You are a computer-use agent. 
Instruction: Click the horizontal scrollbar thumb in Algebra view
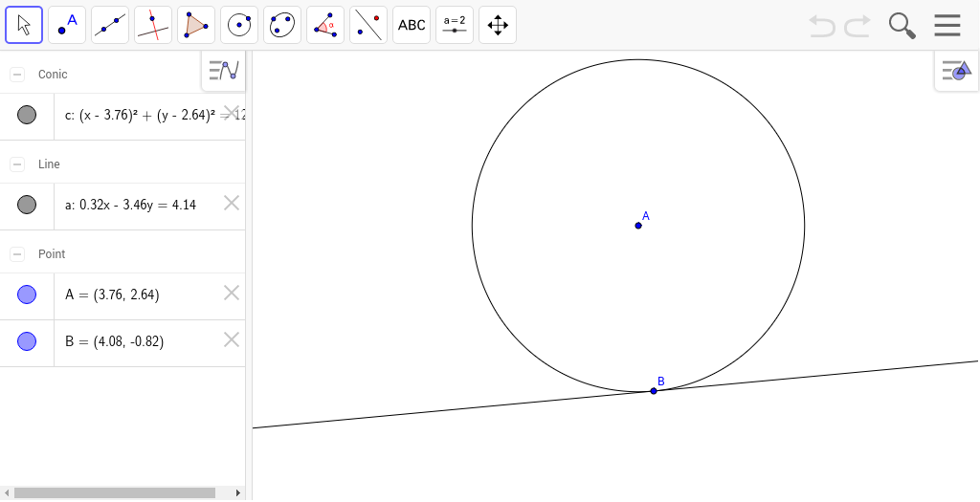115,493
